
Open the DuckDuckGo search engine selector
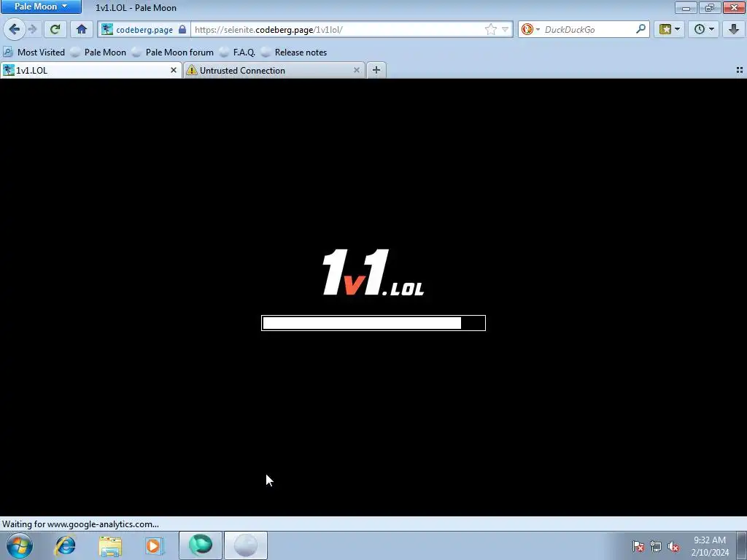tap(530, 29)
